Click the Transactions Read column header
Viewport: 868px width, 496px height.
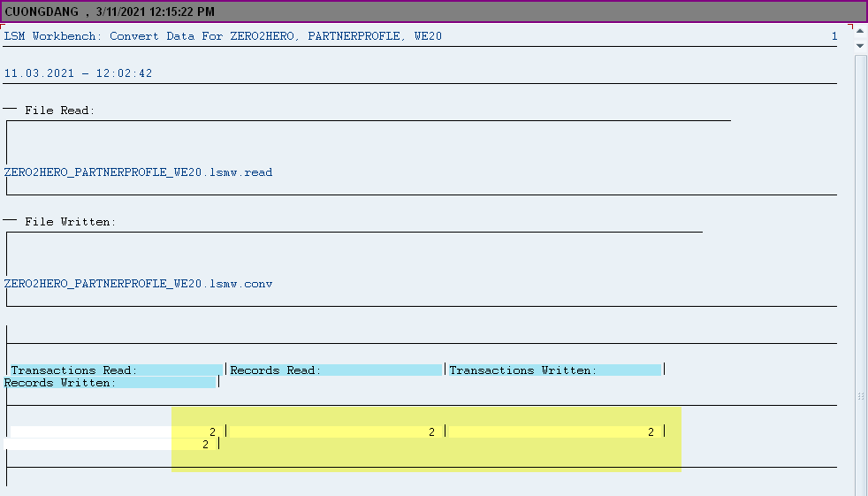pyautogui.click(x=74, y=370)
